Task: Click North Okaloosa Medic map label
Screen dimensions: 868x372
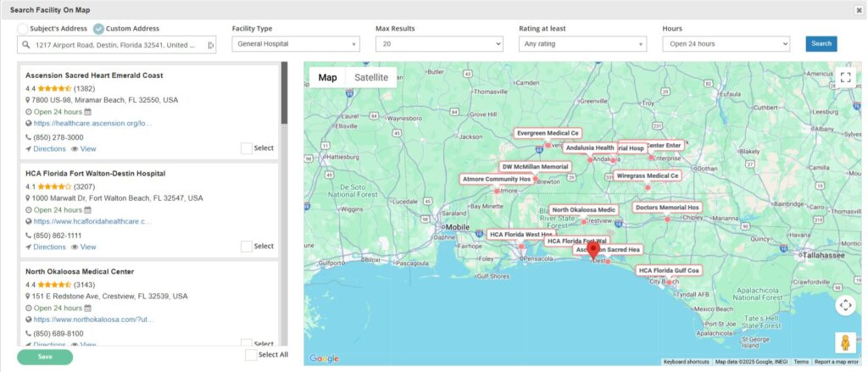Action: coord(583,210)
